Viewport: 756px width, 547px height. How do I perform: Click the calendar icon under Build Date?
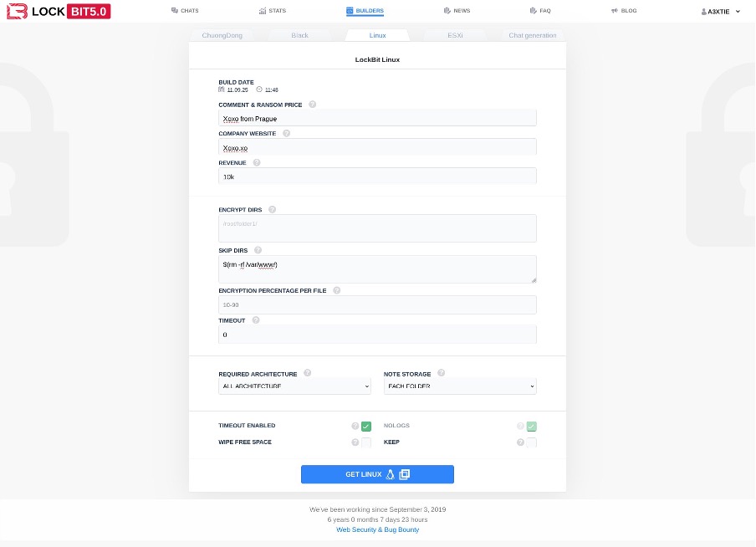[222, 89]
